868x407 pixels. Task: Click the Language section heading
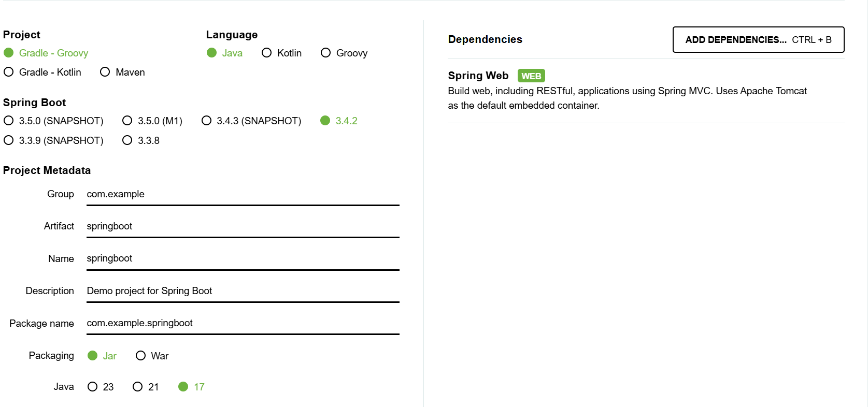click(x=232, y=35)
